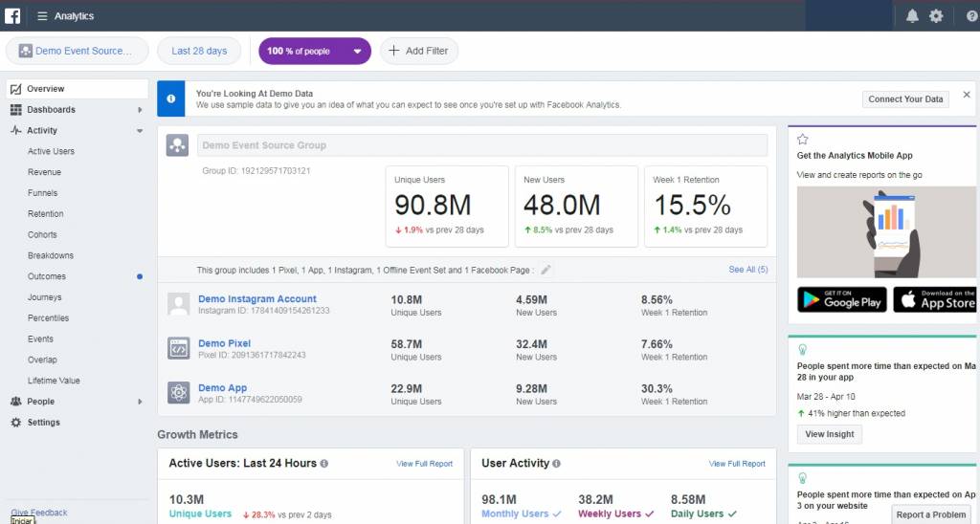Viewport: 980px width, 524px height.
Task: Click the Demo Instagram Account avatar icon
Action: click(x=179, y=304)
